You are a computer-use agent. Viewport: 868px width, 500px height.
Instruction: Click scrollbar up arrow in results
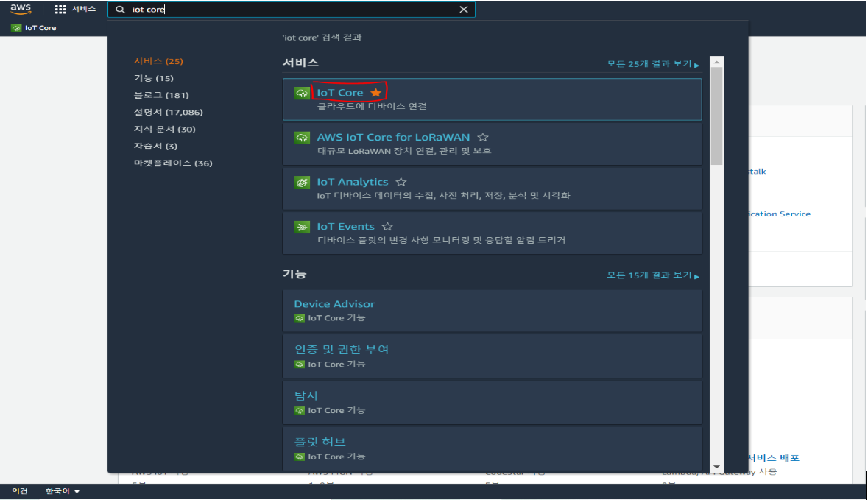[717, 62]
